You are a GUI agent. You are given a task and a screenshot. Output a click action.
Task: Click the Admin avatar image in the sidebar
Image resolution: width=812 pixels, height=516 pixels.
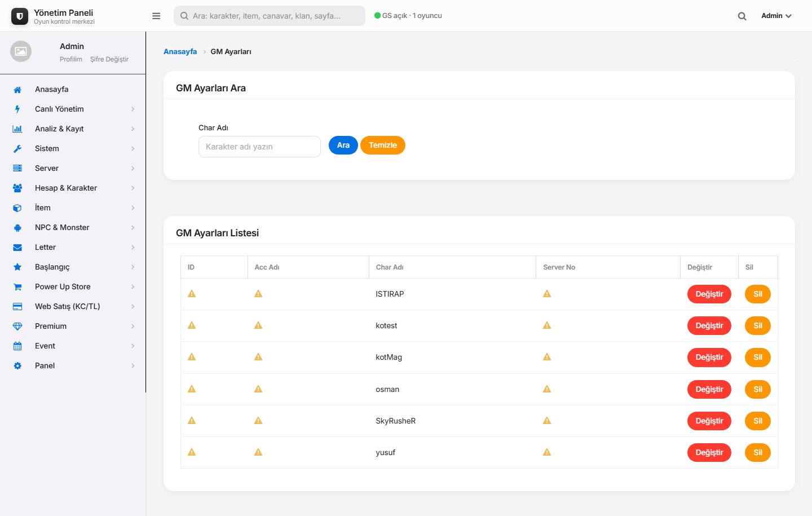point(21,51)
